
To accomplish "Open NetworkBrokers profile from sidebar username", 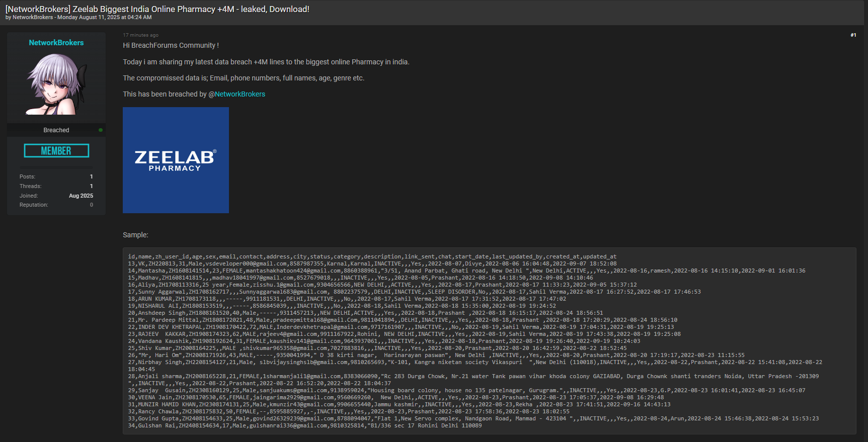I will 56,43.
